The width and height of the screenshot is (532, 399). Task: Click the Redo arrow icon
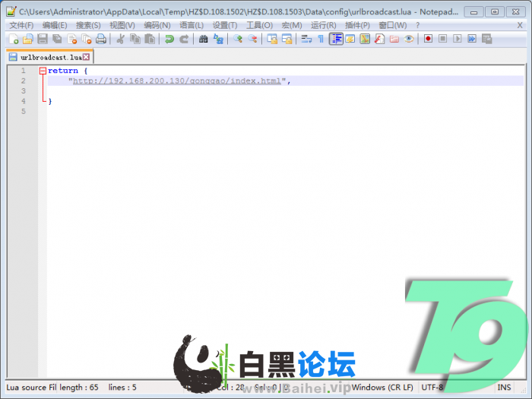(x=184, y=39)
